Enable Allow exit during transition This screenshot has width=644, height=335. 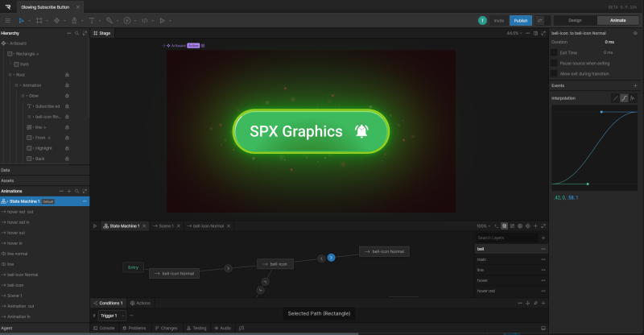pyautogui.click(x=554, y=73)
